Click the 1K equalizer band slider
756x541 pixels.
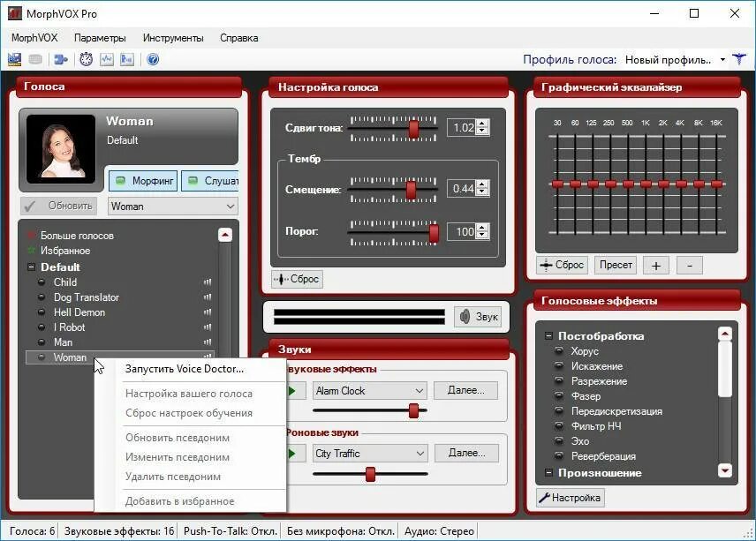[646, 184]
